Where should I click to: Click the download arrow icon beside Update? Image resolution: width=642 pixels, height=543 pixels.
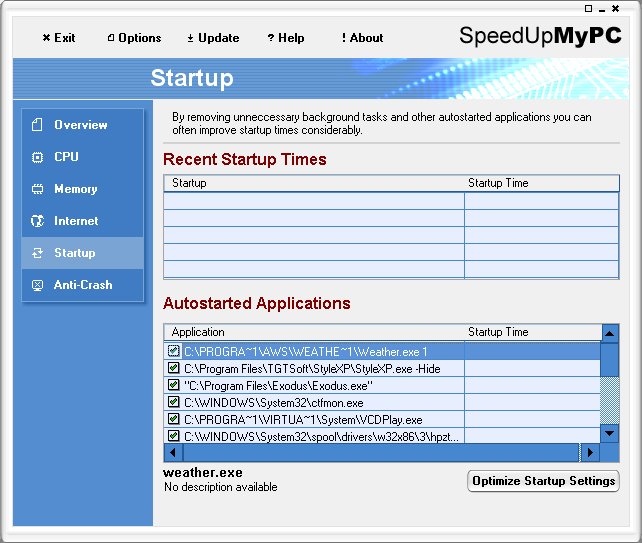point(190,38)
